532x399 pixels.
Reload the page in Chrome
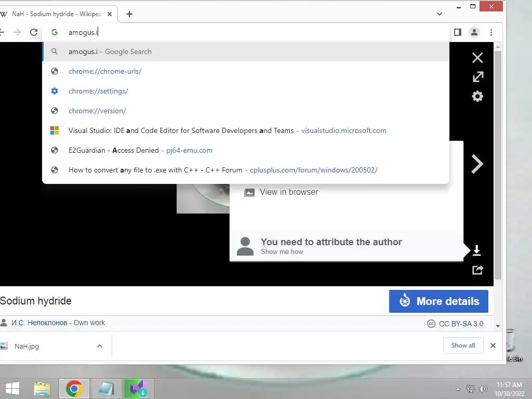pyautogui.click(x=34, y=32)
